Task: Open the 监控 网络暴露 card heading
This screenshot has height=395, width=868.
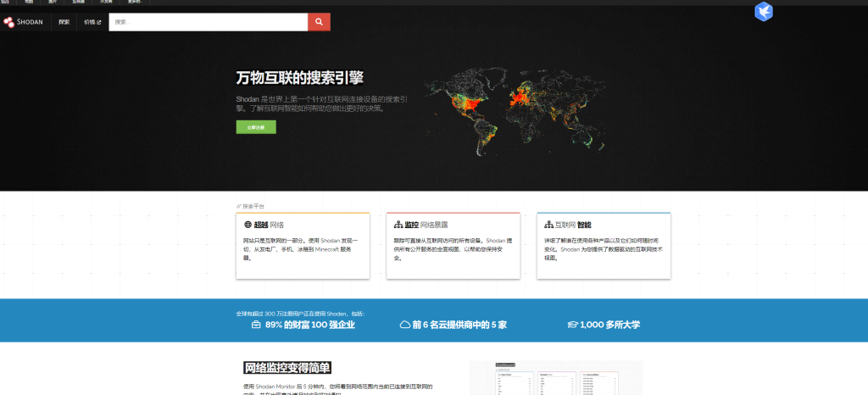Action: 426,225
